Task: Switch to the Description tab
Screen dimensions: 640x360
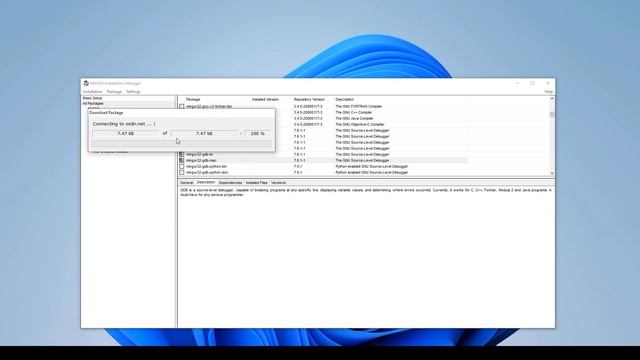Action: (206, 182)
